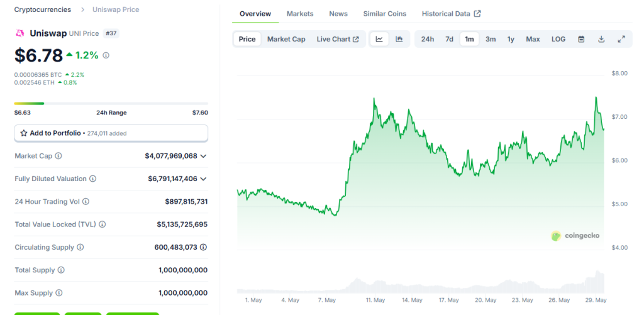Show Fully Diluted Valuation info icon
The height and width of the screenshot is (315, 644).
pos(93,179)
